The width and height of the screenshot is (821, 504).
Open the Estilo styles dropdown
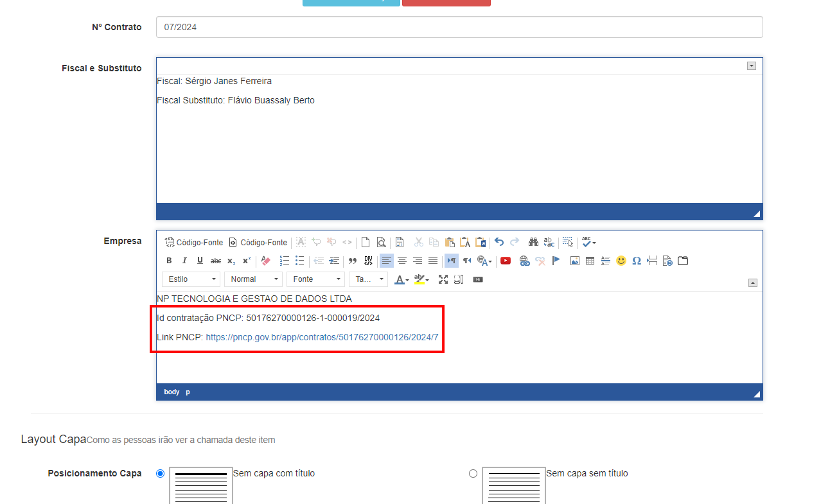[x=191, y=279]
